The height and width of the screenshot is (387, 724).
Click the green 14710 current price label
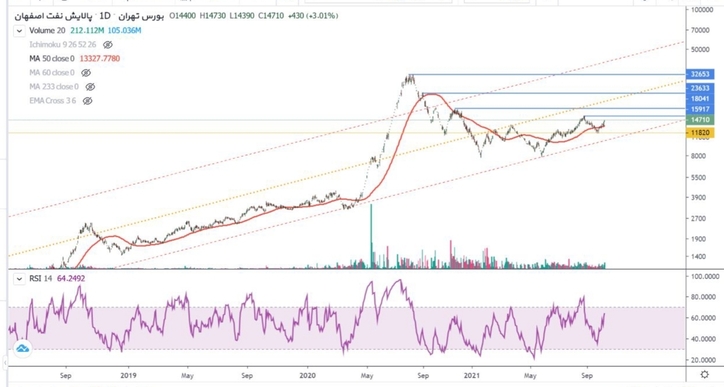coord(700,120)
